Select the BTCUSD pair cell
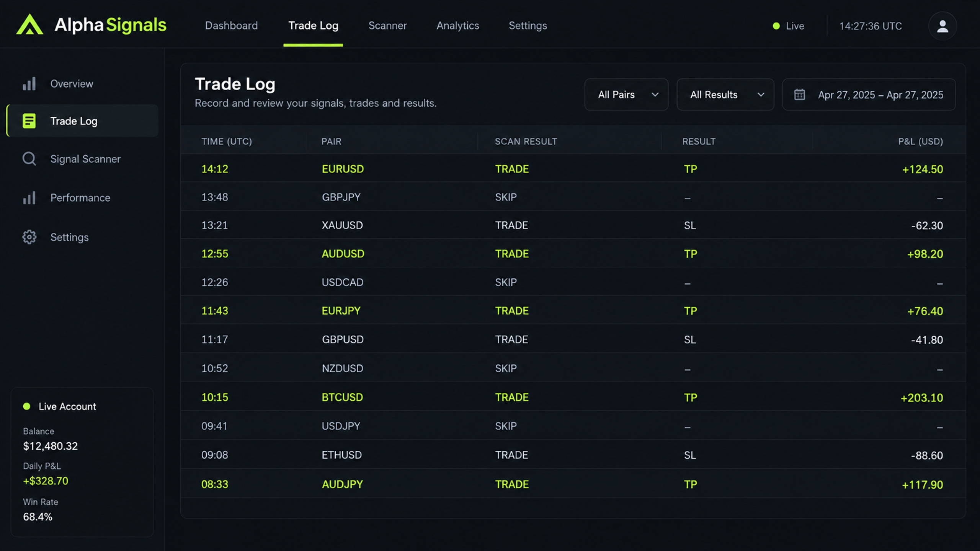 coord(342,398)
